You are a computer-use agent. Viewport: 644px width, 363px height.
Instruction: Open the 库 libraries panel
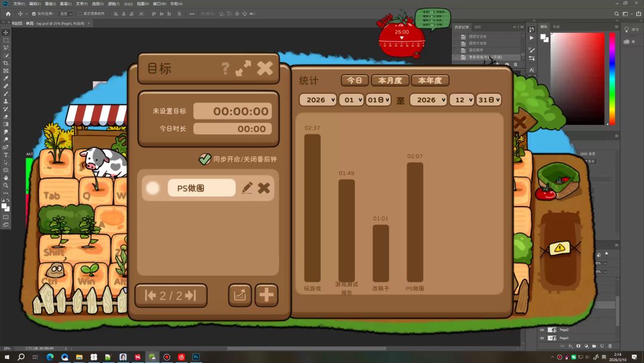[630, 42]
